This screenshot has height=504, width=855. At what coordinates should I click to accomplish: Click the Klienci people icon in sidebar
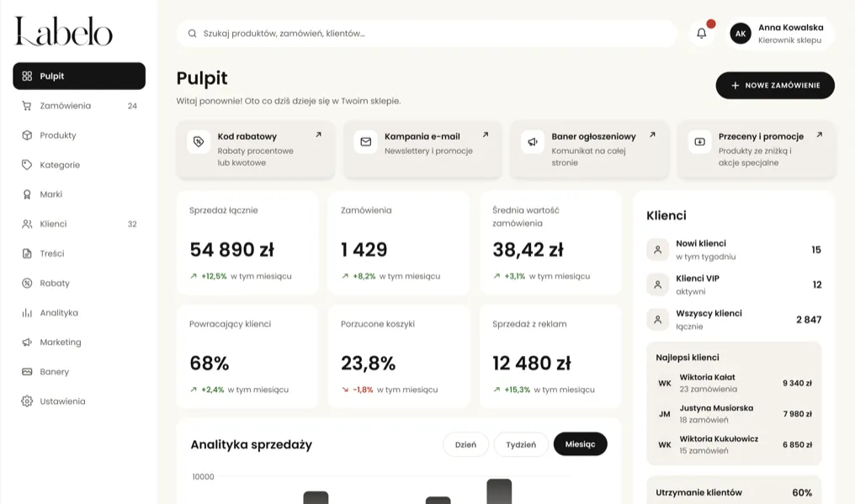[27, 224]
